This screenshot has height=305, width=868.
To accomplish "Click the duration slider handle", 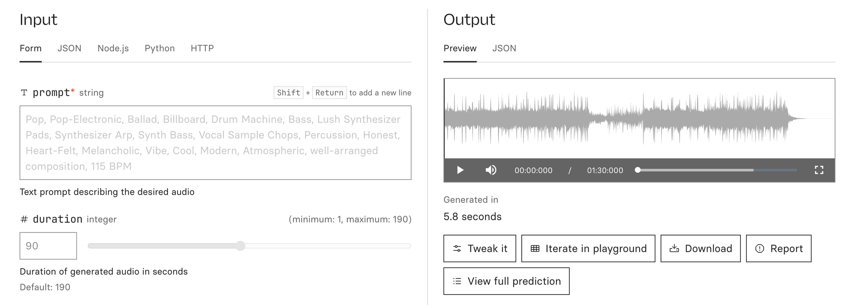I will [240, 246].
